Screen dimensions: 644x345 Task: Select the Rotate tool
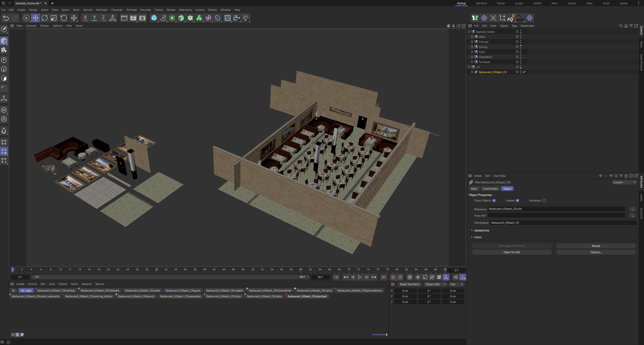pyautogui.click(x=45, y=18)
